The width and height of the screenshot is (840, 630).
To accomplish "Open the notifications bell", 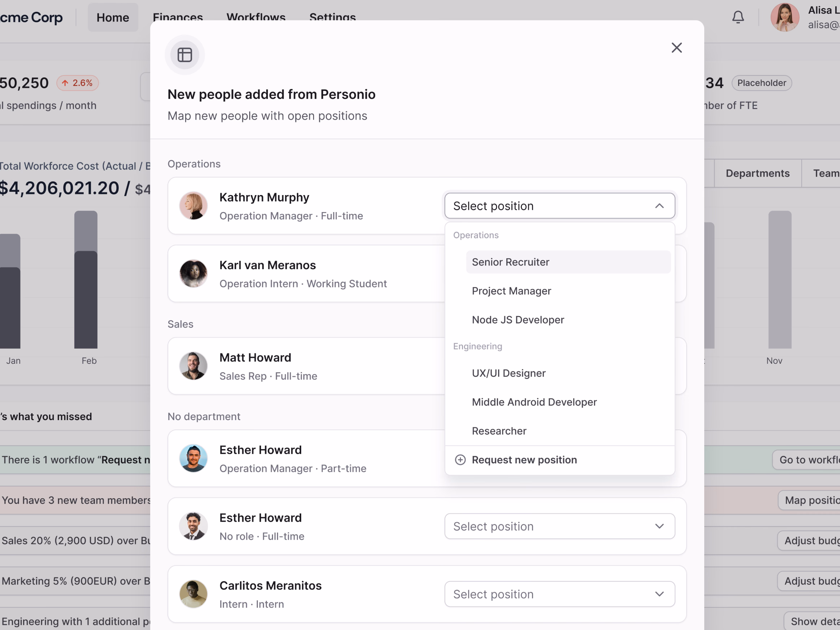I will (738, 17).
